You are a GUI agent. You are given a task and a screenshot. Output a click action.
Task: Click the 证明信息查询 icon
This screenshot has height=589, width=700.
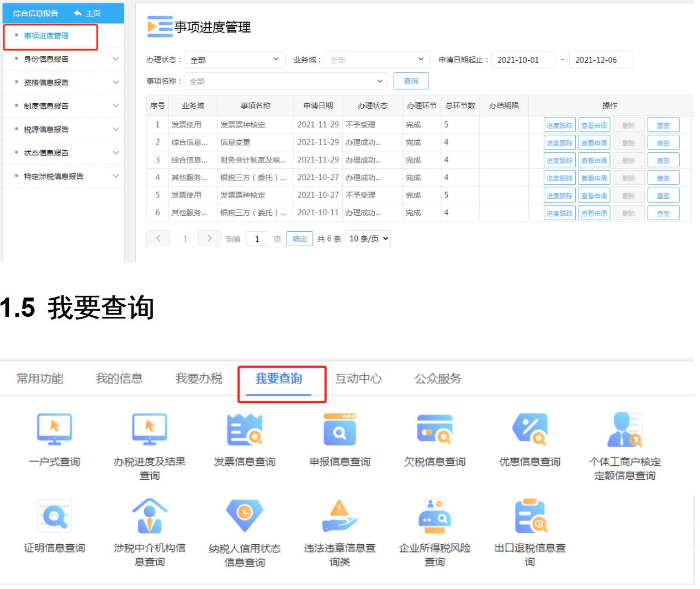(x=54, y=516)
